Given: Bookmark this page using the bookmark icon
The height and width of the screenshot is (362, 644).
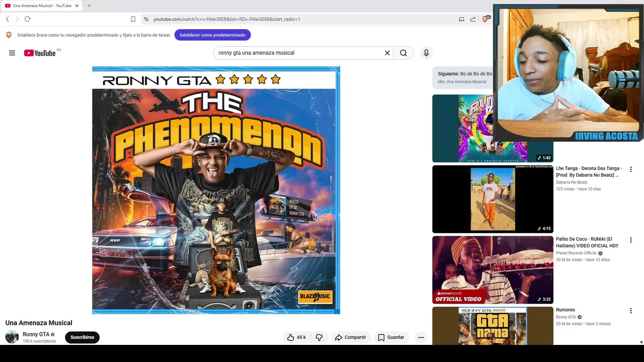Looking at the screenshot, I should click(133, 19).
